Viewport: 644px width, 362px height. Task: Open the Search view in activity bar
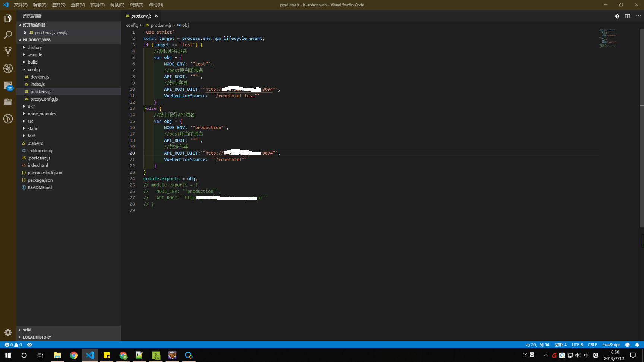click(8, 35)
